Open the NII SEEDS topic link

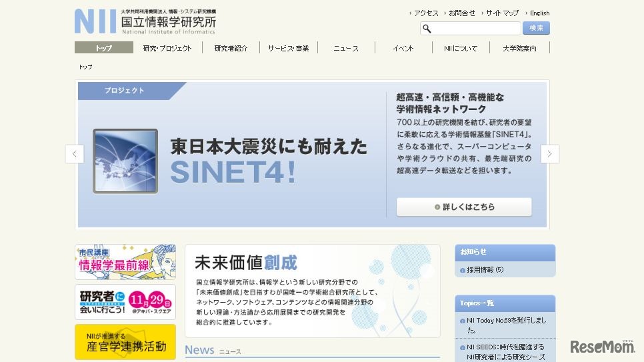pos(505,352)
